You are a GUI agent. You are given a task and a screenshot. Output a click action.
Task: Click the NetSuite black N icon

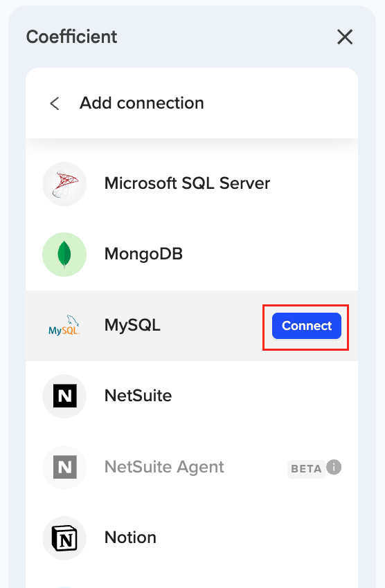64,396
